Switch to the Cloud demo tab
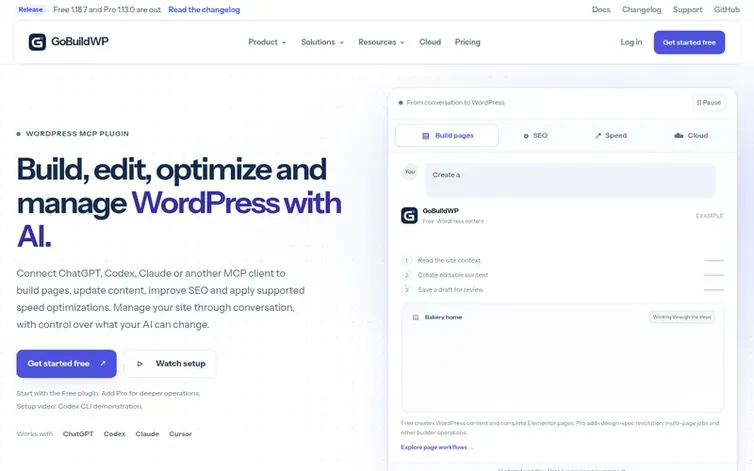 691,136
